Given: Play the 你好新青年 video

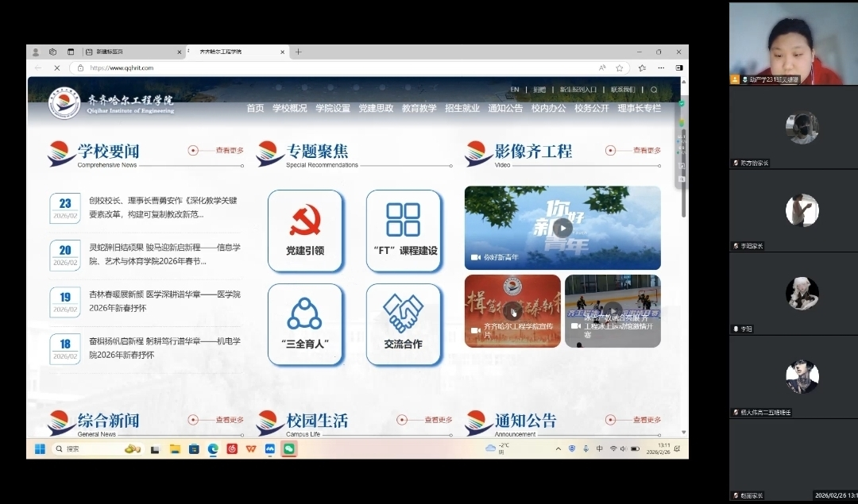Looking at the screenshot, I should (562, 228).
